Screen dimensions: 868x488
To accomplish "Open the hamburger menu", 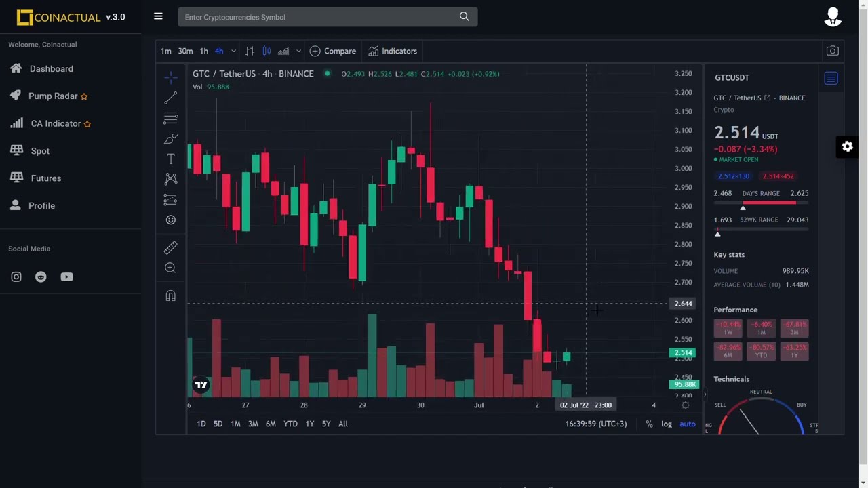I will 158,16.
